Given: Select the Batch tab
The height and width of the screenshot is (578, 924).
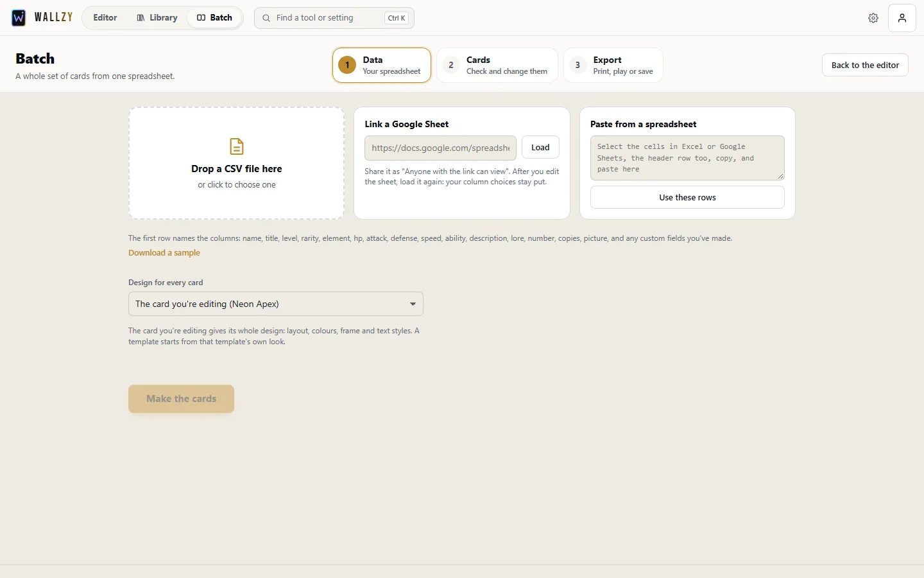Looking at the screenshot, I should pos(214,17).
